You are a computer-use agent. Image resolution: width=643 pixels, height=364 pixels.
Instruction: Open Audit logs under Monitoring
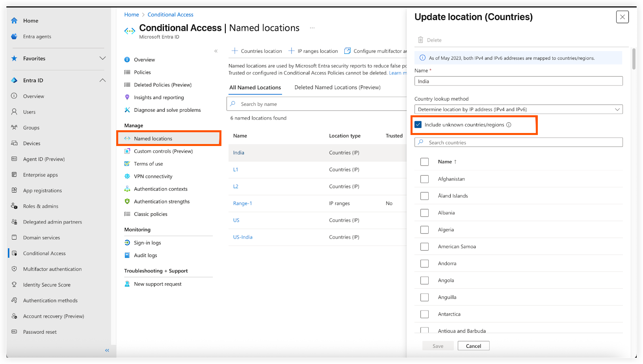pyautogui.click(x=145, y=255)
